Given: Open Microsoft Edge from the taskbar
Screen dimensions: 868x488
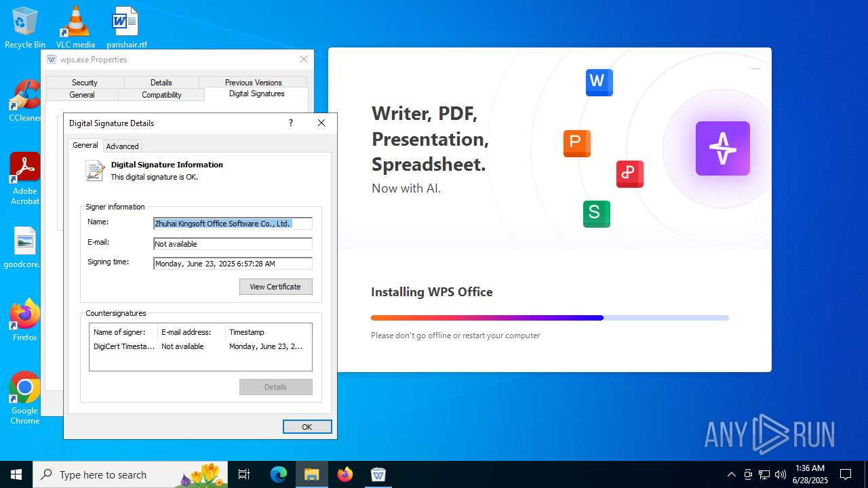Looking at the screenshot, I should click(x=279, y=474).
